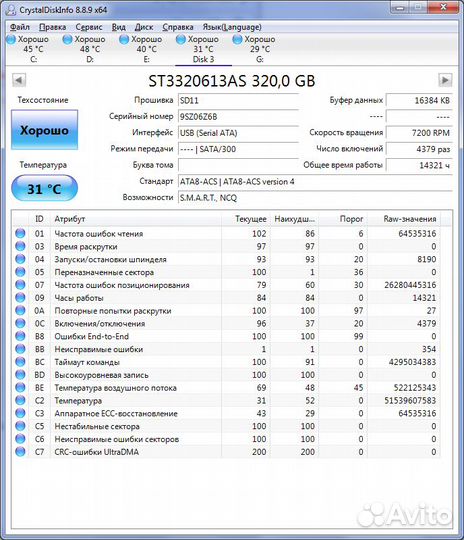Go to previous disk with left arrow
The width and height of the screenshot is (464, 540).
(19, 81)
